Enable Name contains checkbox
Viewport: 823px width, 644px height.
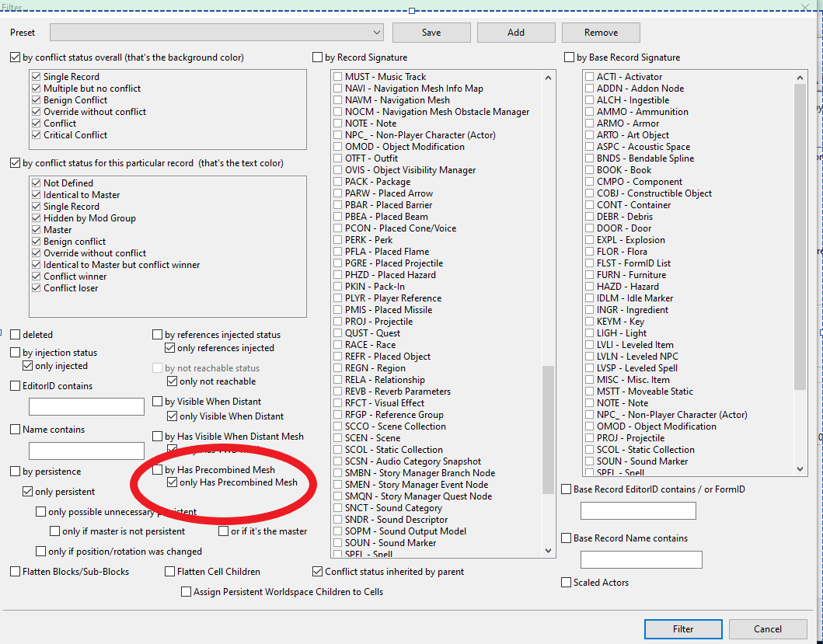coord(16,430)
